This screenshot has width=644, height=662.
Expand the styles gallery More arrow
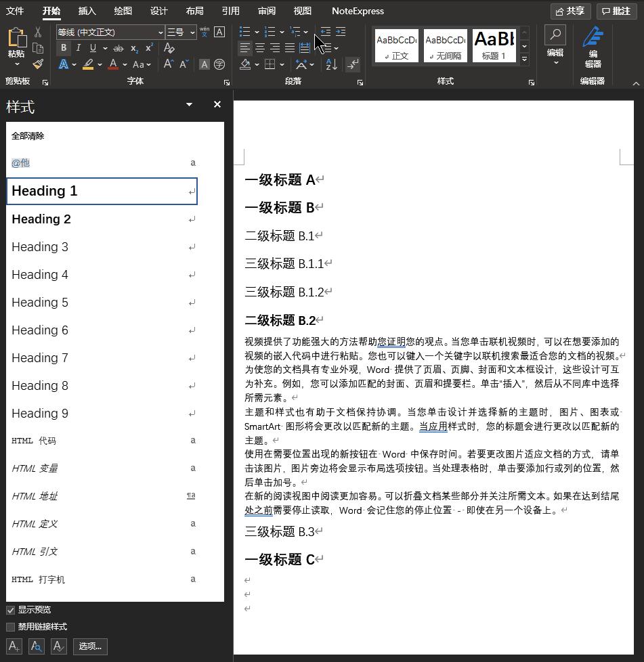pyautogui.click(x=525, y=59)
